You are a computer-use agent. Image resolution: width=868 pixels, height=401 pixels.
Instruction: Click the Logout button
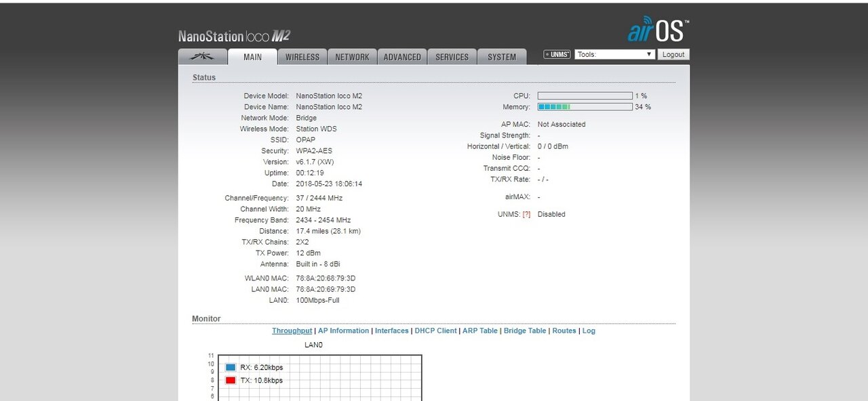tap(673, 54)
